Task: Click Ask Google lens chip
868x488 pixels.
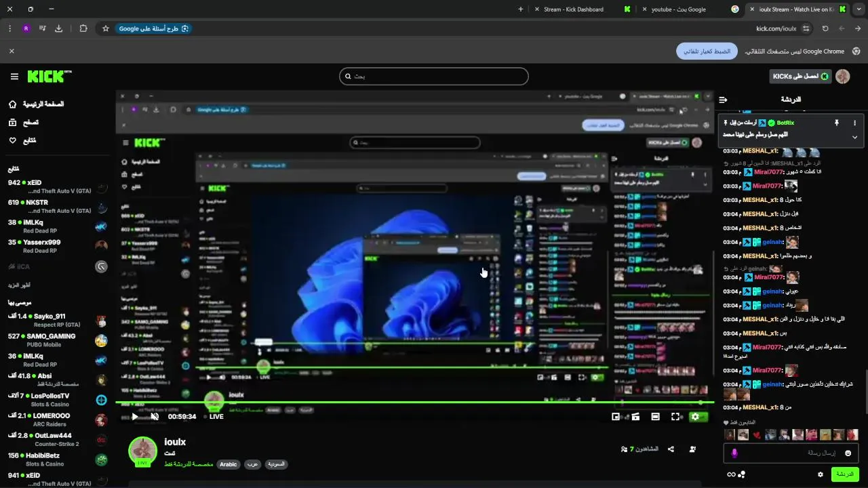Action: (x=153, y=28)
